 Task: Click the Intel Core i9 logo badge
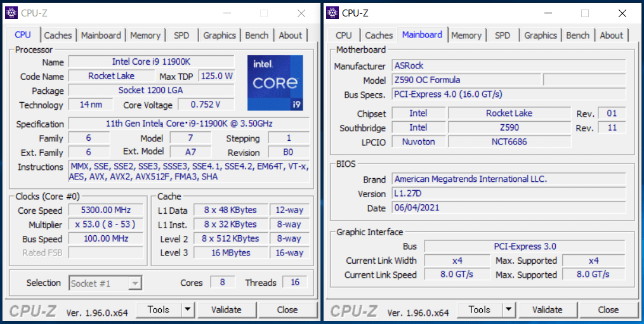(275, 83)
